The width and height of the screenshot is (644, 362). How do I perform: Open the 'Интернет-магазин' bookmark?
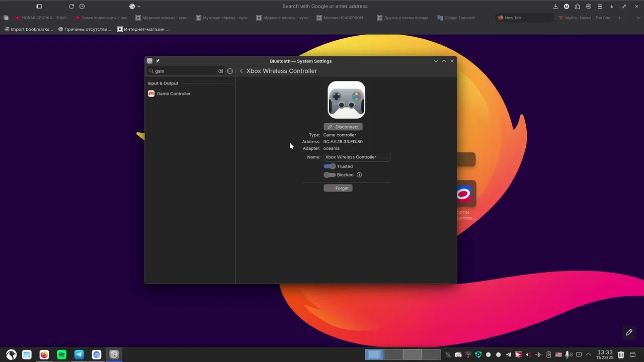(x=144, y=29)
